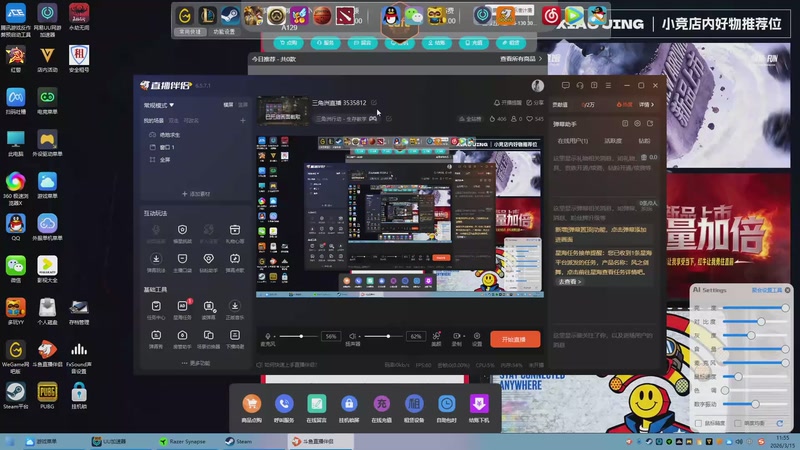Click the reset icon in AI Settings panel
The height and width of the screenshot is (450, 800).
point(780,423)
